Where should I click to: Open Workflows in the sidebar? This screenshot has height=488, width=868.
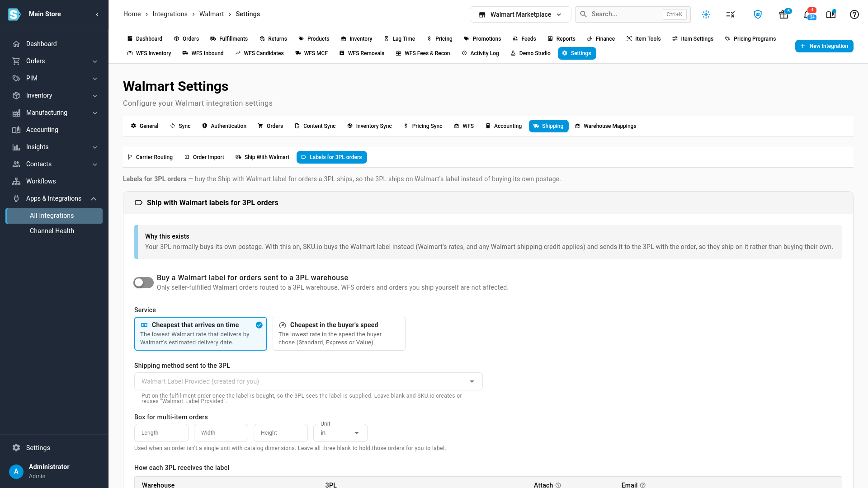[x=54, y=181]
